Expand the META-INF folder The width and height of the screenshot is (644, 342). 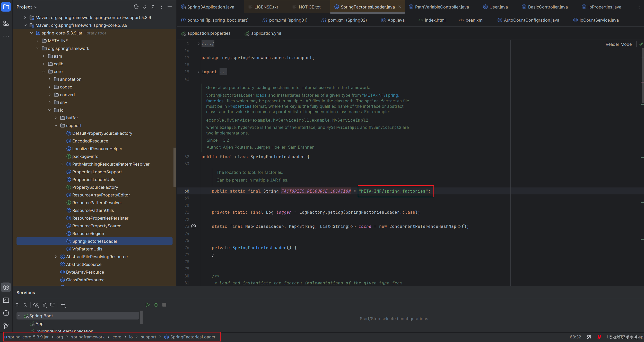pyautogui.click(x=37, y=41)
